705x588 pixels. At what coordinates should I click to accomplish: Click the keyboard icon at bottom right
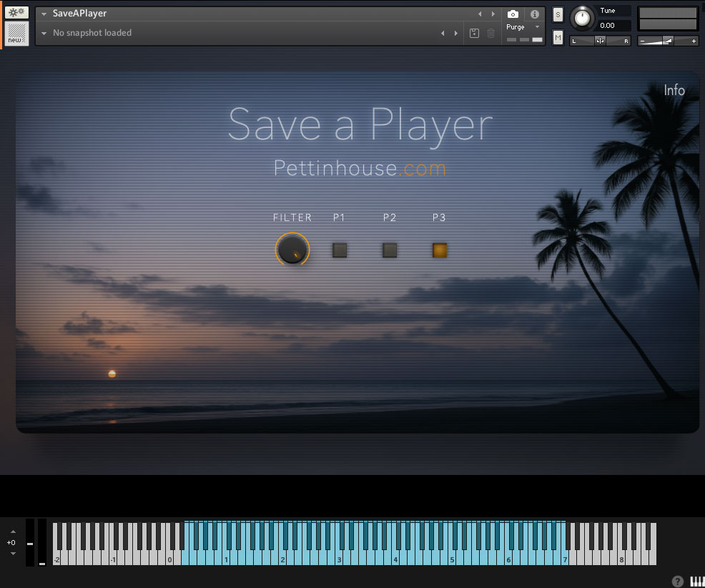[x=697, y=582]
